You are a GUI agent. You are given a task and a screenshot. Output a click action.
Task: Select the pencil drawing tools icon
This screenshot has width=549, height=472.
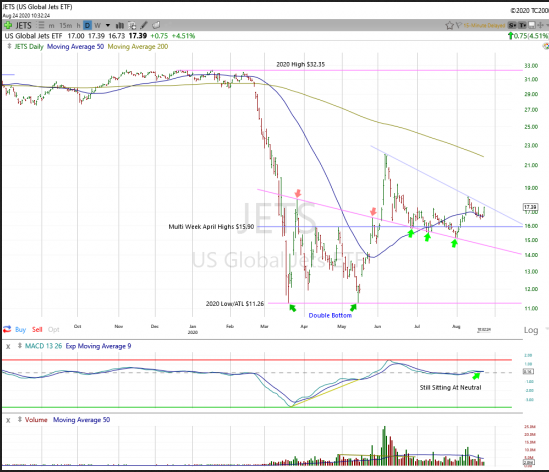coord(144,25)
